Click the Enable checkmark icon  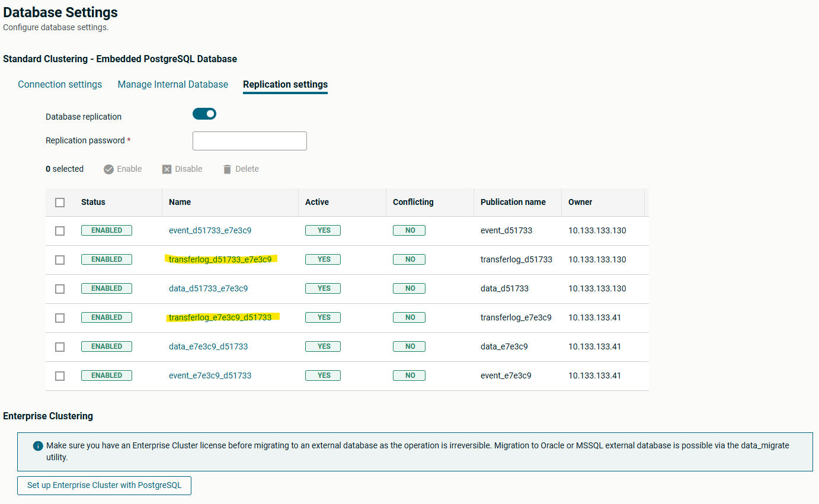pos(108,169)
